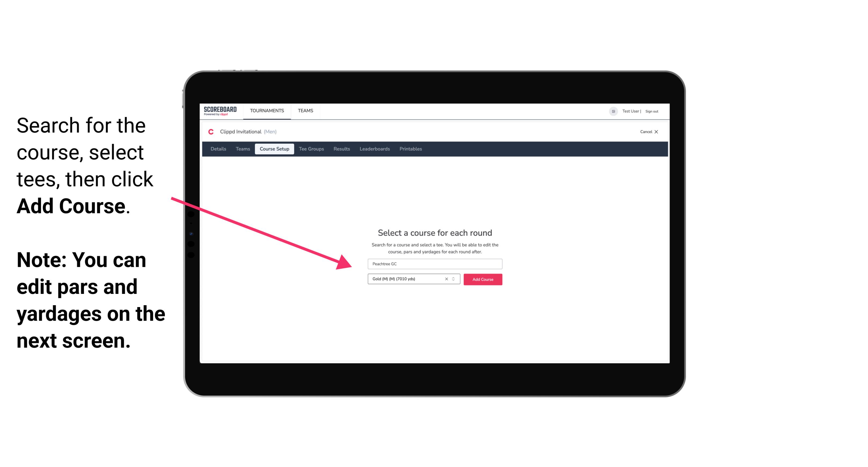Click the stepper up arrow on tee selector
The image size is (868, 467).
(454, 278)
